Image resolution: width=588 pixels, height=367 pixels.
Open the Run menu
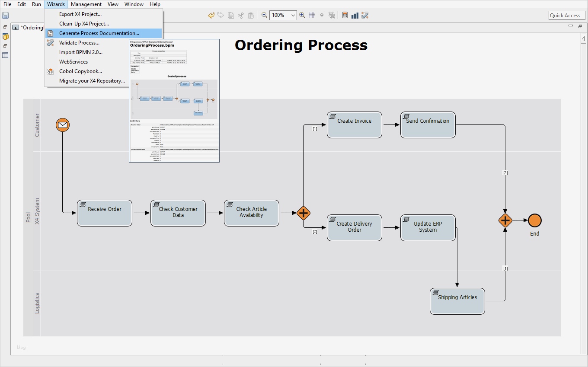[x=36, y=4]
